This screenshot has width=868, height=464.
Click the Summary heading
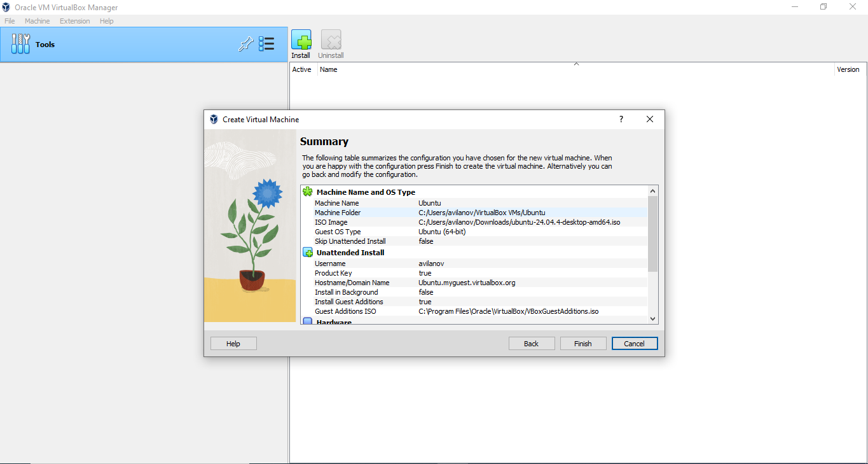(324, 141)
